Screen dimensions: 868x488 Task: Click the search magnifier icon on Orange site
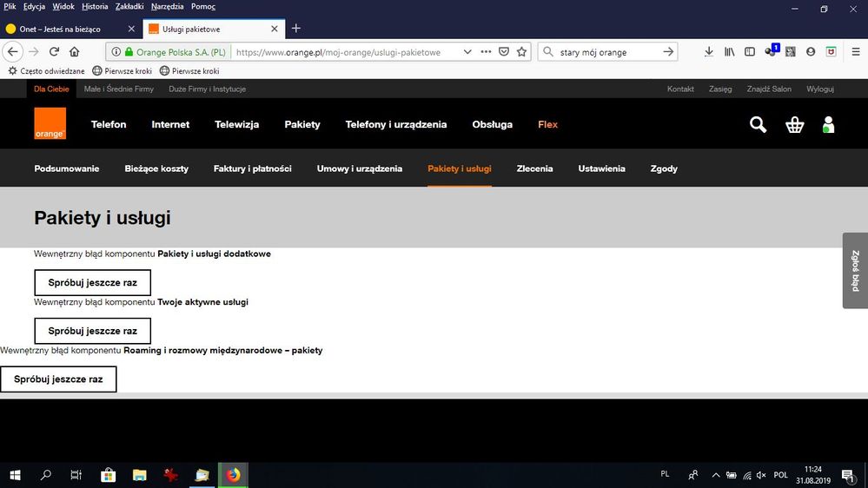point(758,125)
